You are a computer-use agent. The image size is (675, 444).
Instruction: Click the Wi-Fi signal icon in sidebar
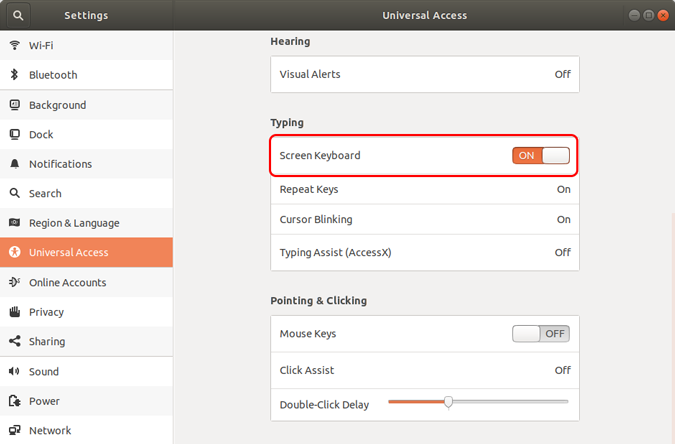(15, 45)
